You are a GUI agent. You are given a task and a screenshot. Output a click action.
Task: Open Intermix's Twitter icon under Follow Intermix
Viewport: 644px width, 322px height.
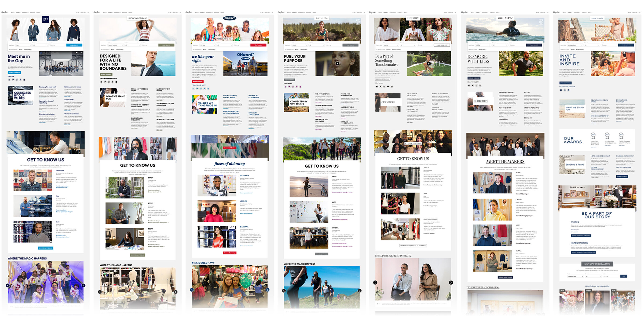[x=380, y=86]
